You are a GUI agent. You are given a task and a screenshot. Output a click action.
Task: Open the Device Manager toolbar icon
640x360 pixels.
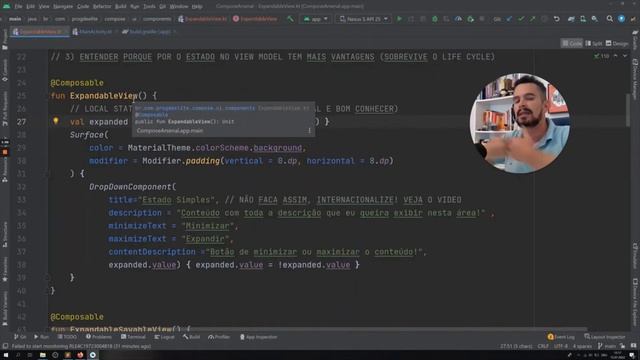coord(583,19)
